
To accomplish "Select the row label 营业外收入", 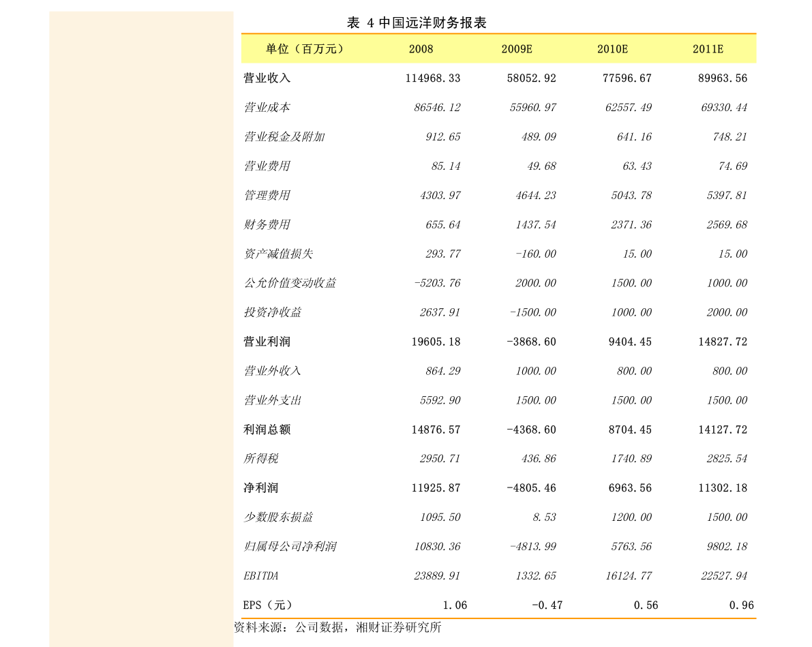I will pyautogui.click(x=273, y=371).
